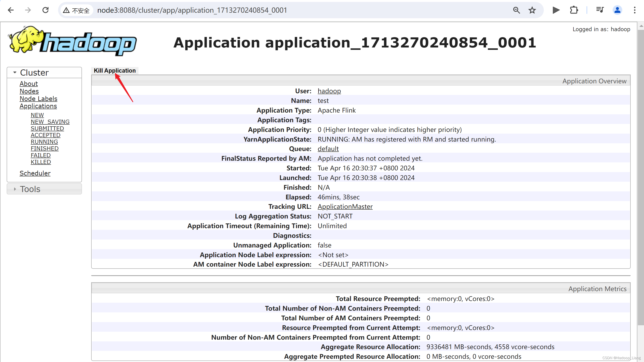
Task: Bookmark this page with star icon
Action: pyautogui.click(x=532, y=10)
